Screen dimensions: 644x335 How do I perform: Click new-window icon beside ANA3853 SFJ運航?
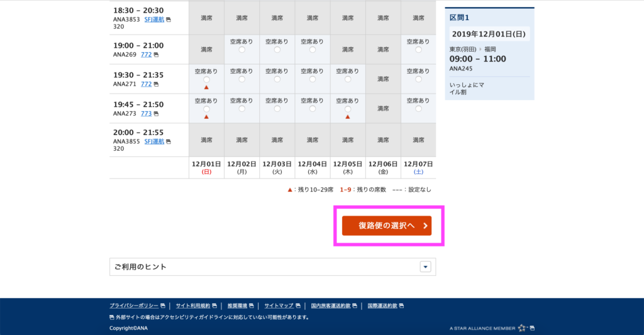tap(169, 19)
